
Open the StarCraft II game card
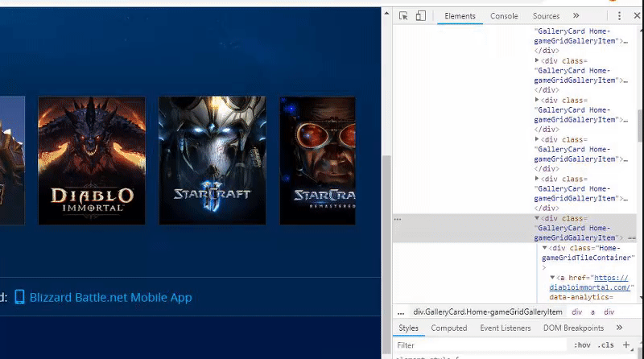pyautogui.click(x=213, y=161)
